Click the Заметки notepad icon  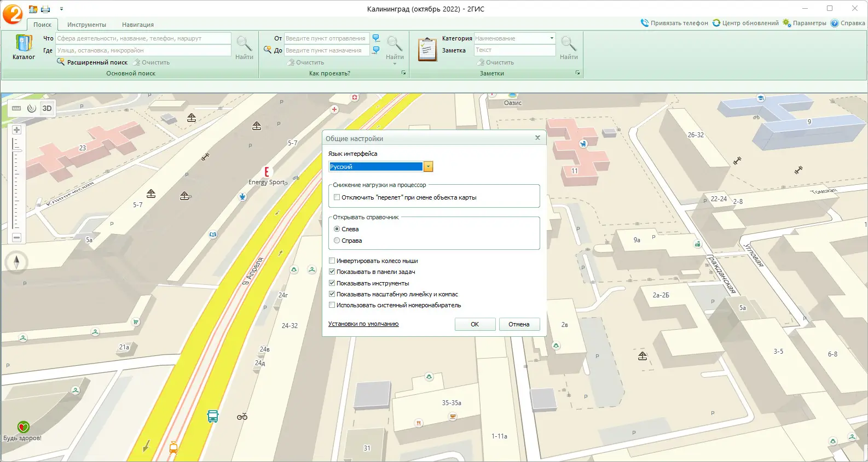tap(427, 49)
